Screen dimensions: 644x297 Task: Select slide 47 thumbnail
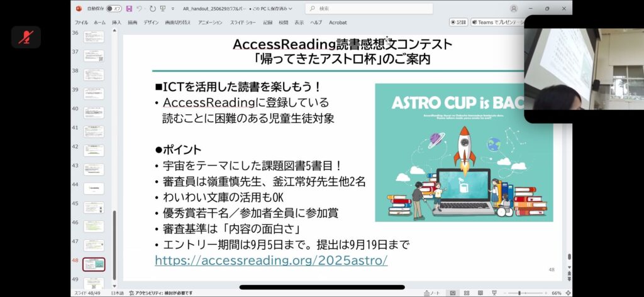point(94,246)
